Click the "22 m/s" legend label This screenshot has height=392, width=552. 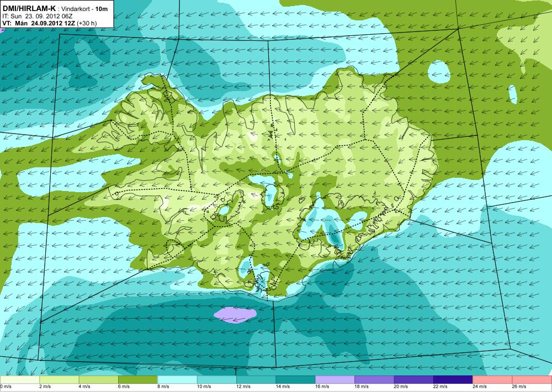point(440,386)
